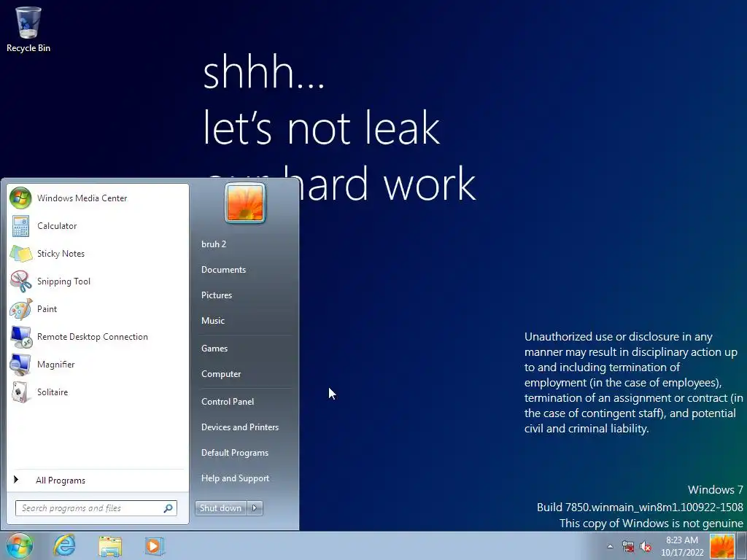Open Sticky Notes icon in Start menu
Viewport: 747px width, 560px height.
[20, 253]
